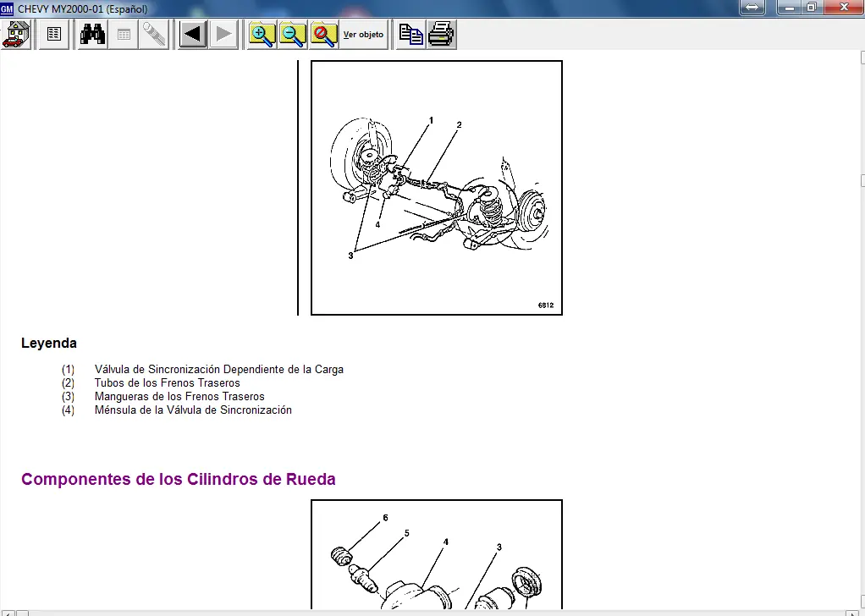Minimize the CHEVY MY2000-01 window

coord(790,7)
